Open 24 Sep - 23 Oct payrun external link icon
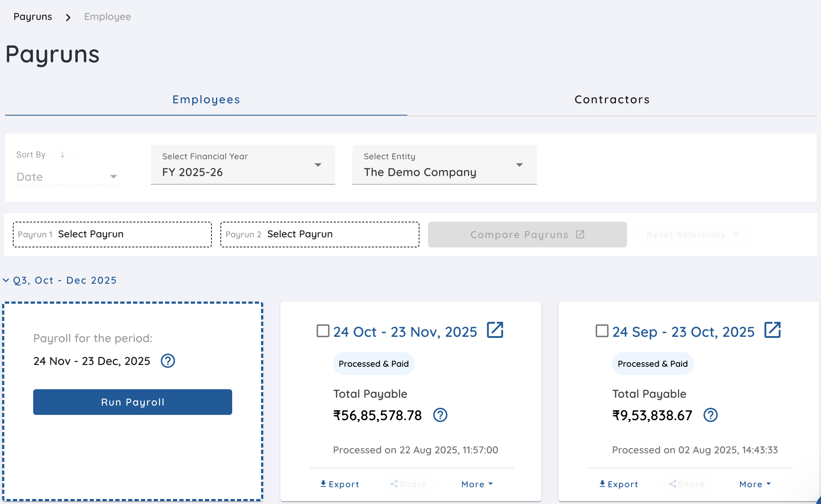This screenshot has width=821, height=504. 772,330
